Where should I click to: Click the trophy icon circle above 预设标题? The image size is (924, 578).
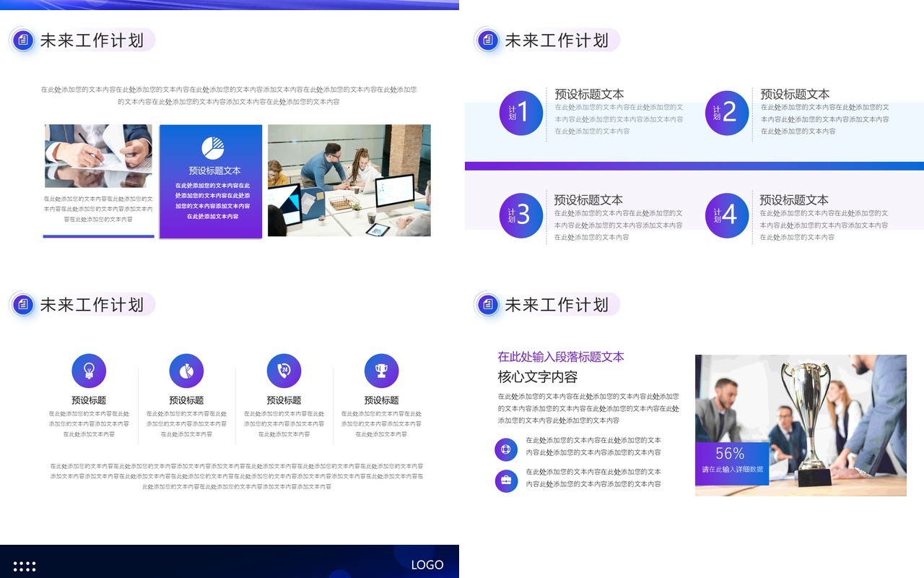381,371
